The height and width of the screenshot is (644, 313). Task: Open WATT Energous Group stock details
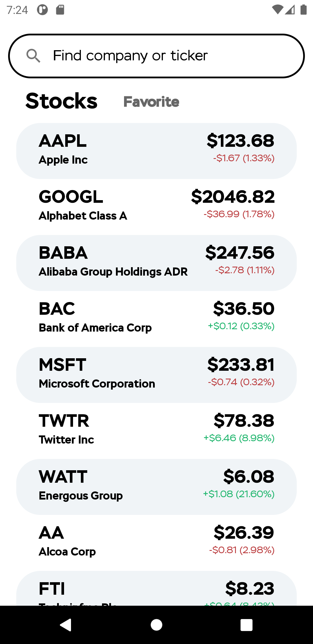156,487
